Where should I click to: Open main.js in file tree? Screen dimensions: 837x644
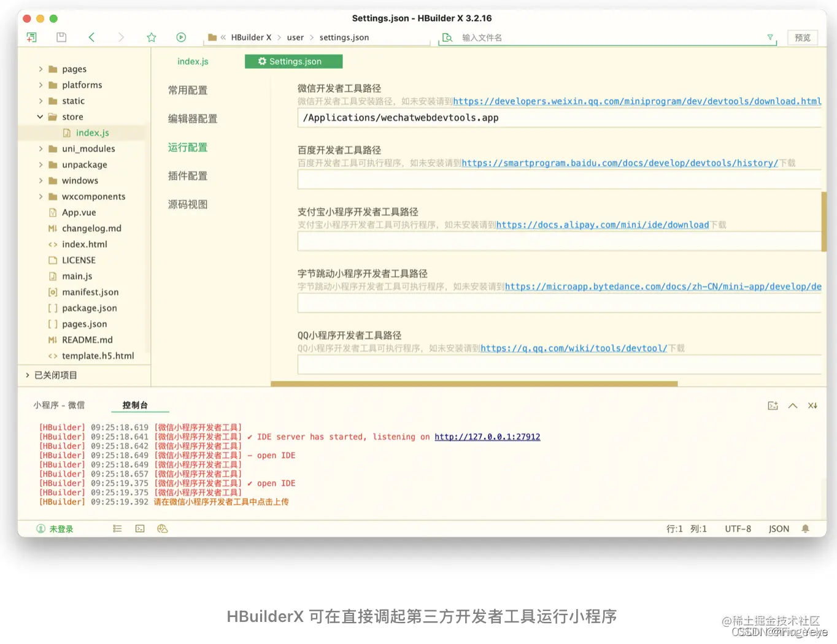point(77,277)
